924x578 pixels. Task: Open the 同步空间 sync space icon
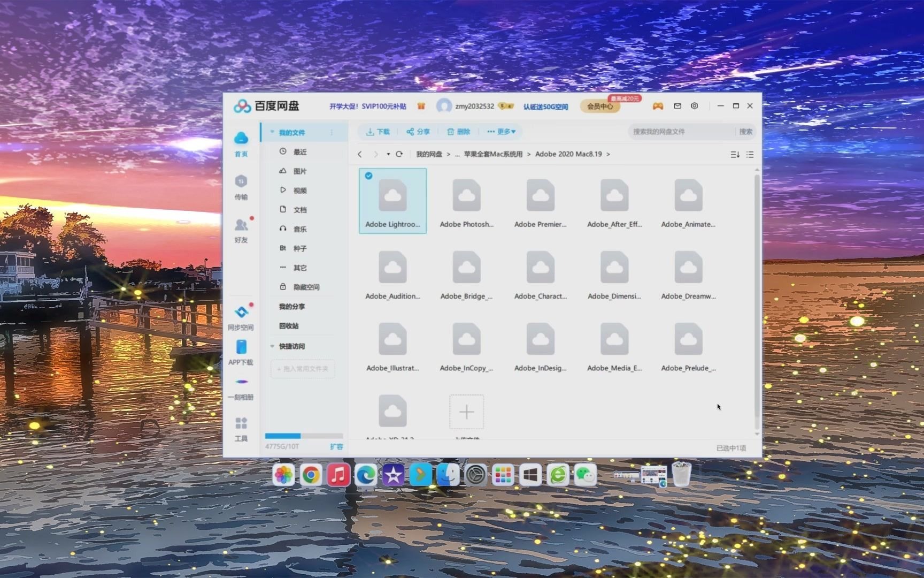241,312
